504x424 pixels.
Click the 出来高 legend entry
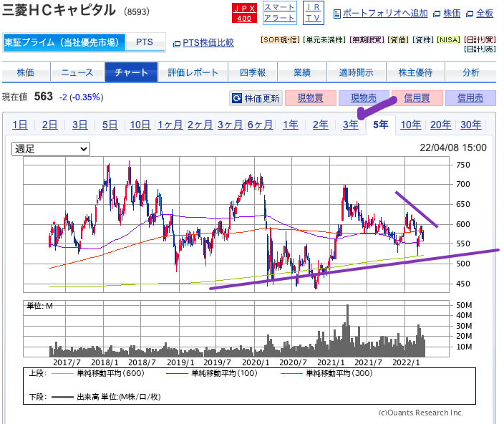click(x=106, y=397)
